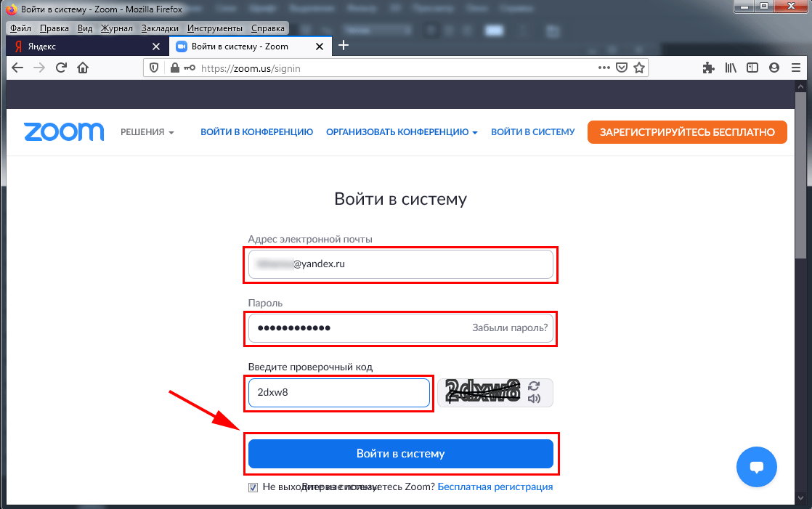
Task: Click the Zoom logo
Action: coord(64,132)
